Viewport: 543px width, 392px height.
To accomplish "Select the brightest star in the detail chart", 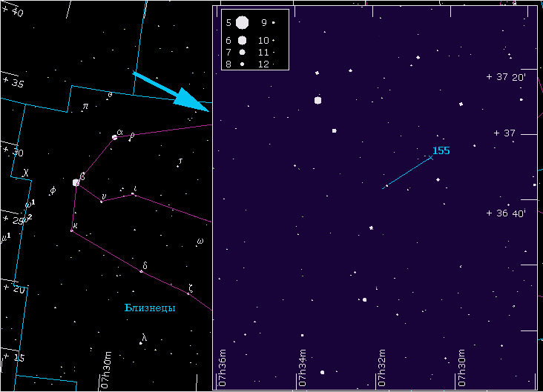I will coord(317,100).
